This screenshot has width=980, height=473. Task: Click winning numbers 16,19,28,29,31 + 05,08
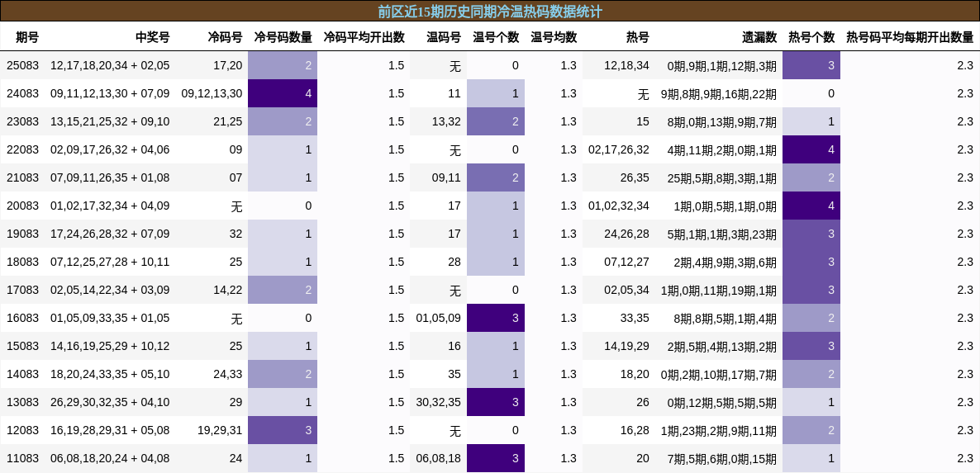110,431
